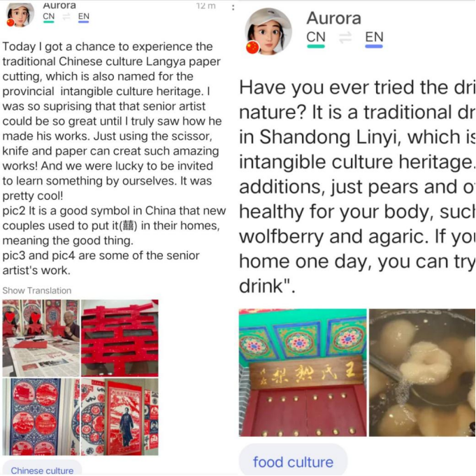Open the blue and red circular paper cuttings photo
Viewport: 476px width, 476px height.
click(x=41, y=417)
